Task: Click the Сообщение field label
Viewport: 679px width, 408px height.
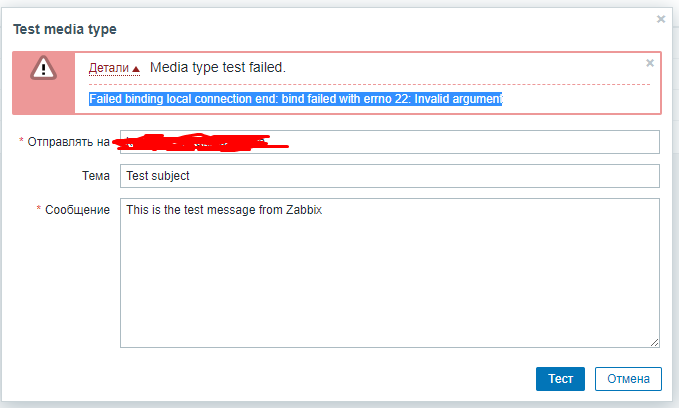Action: click(x=78, y=210)
